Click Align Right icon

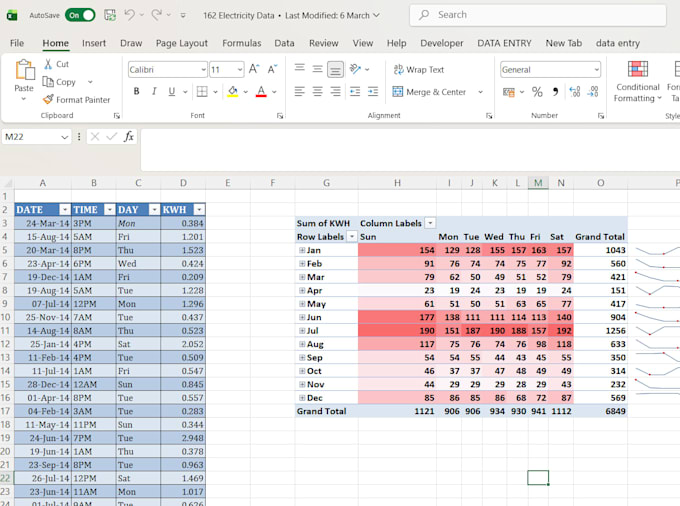335,91
